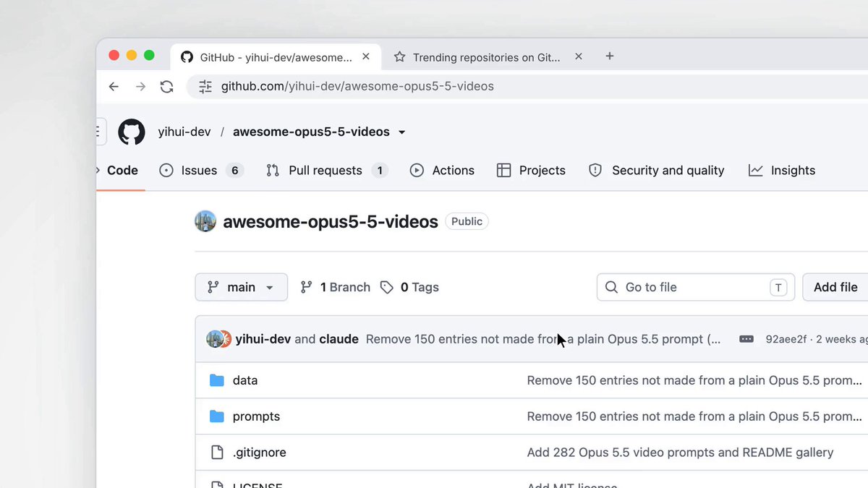Image resolution: width=868 pixels, height=488 pixels.
Task: Click the GitHub Octocat logo
Action: coord(132,132)
